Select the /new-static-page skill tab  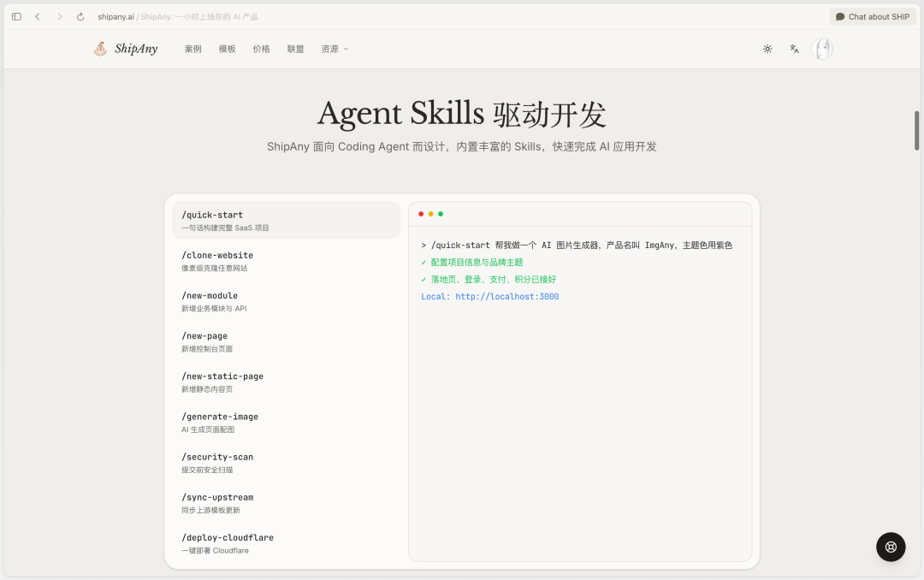[287, 382]
